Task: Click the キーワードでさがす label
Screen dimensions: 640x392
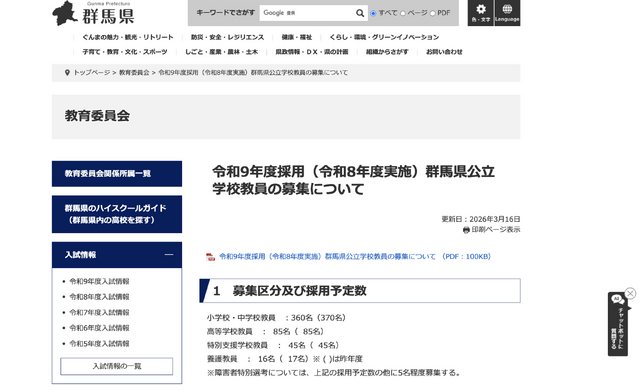Action: pos(225,13)
